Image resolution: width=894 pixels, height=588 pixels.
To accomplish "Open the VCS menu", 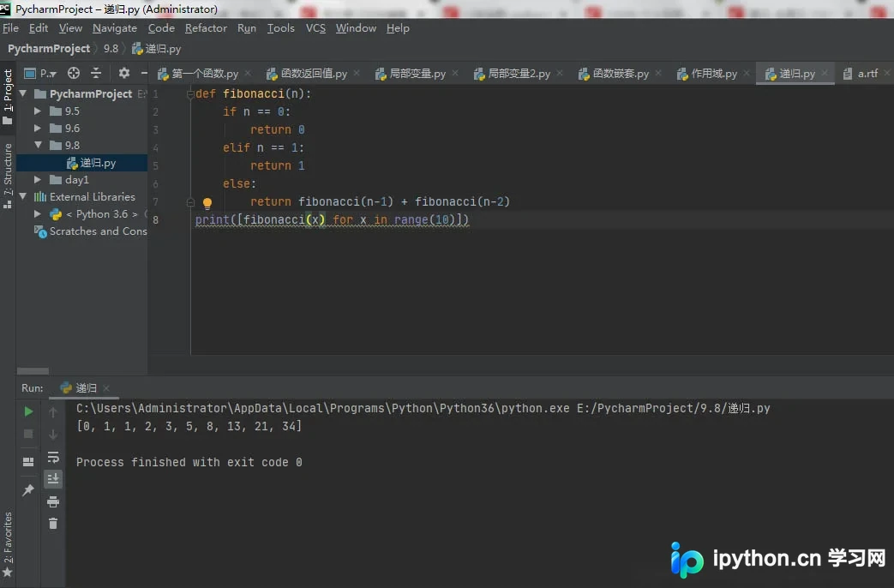I will click(315, 28).
